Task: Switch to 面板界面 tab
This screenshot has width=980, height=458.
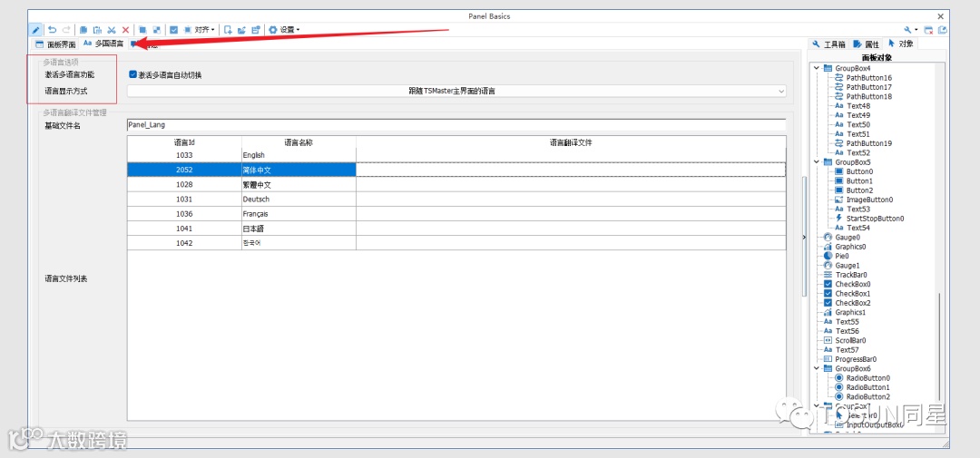Action: point(55,44)
